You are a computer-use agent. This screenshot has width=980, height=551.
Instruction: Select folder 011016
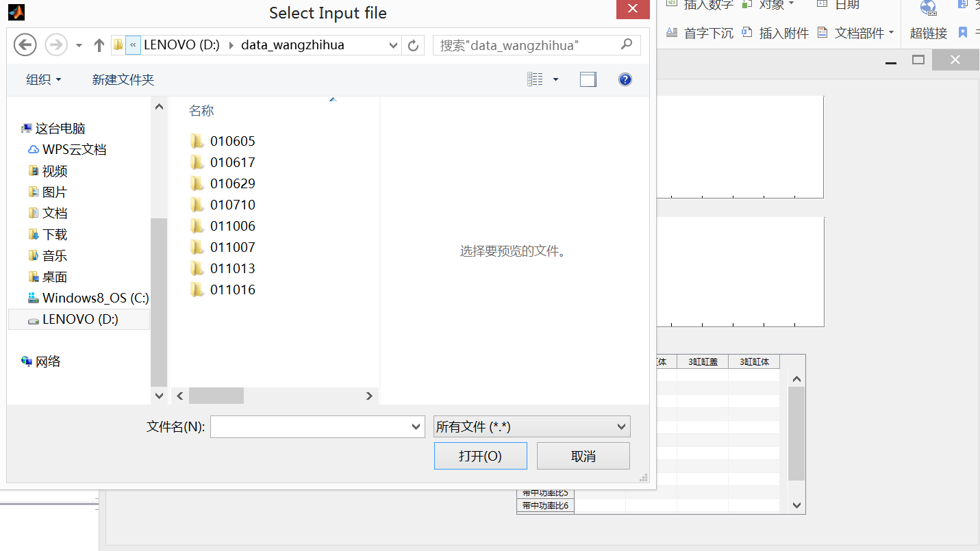click(x=232, y=290)
